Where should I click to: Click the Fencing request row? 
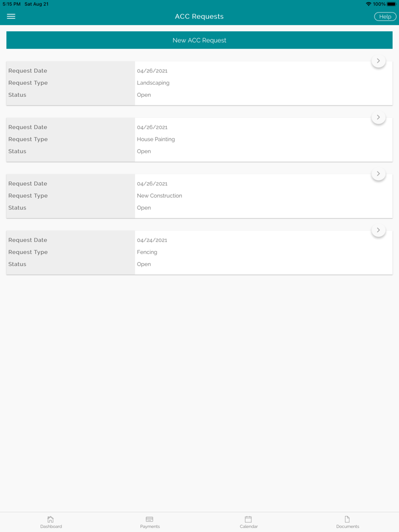(x=199, y=252)
